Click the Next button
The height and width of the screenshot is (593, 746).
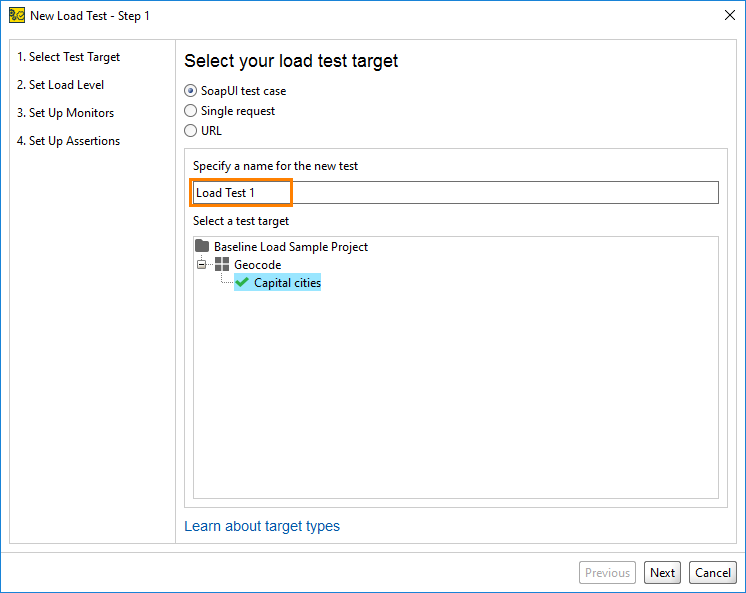(x=662, y=573)
